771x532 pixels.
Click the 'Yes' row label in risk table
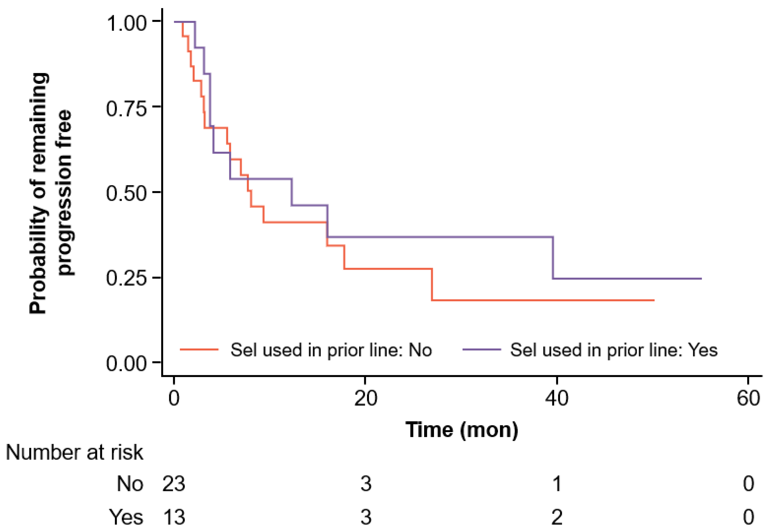tap(126, 517)
